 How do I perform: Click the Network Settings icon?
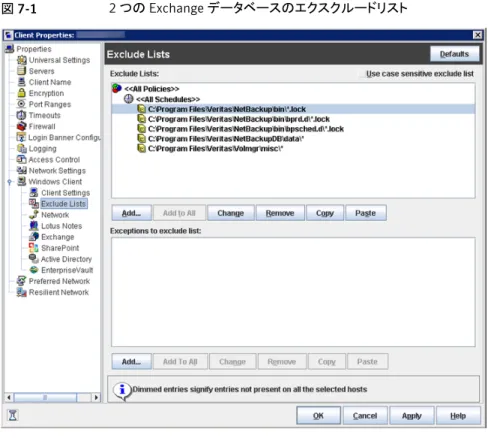22,170
